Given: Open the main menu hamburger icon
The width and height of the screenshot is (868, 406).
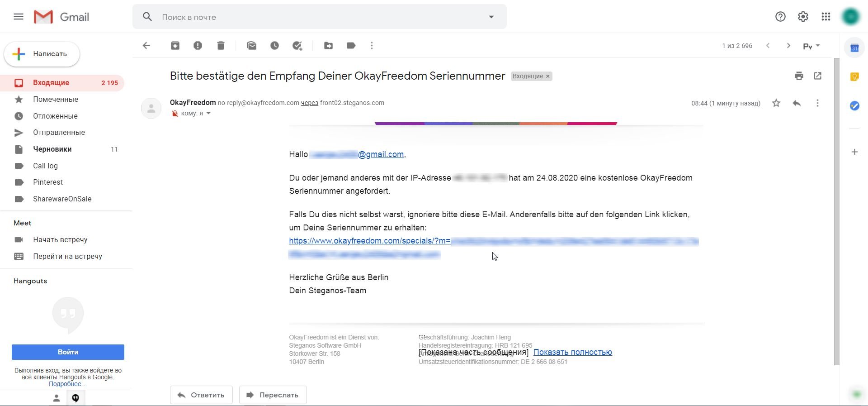Looking at the screenshot, I should click(x=19, y=17).
